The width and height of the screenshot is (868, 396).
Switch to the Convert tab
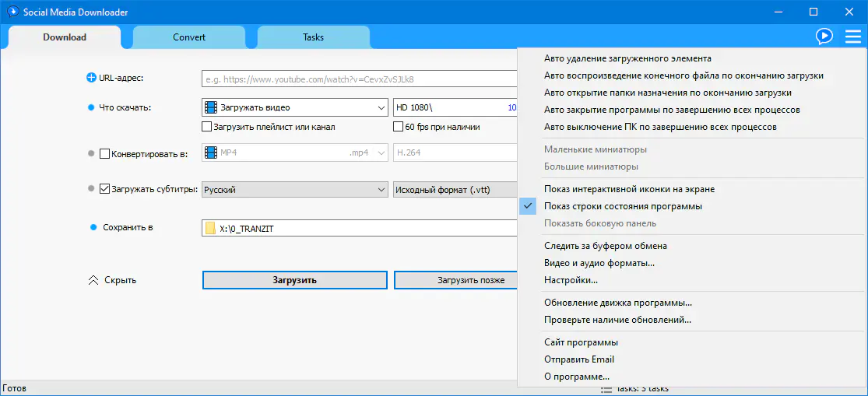pos(189,37)
